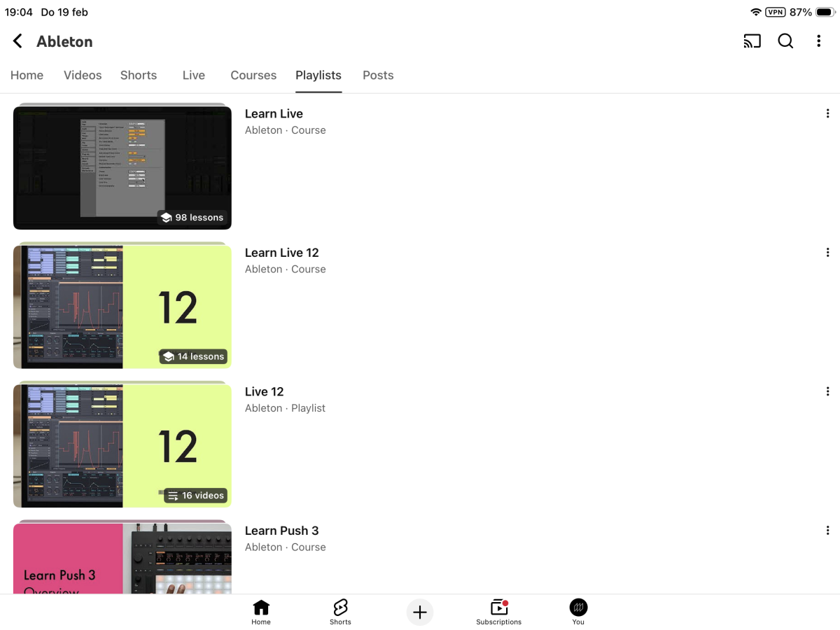This screenshot has width=840, height=630.
Task: Tap the 98 lessons badge
Action: (192, 218)
